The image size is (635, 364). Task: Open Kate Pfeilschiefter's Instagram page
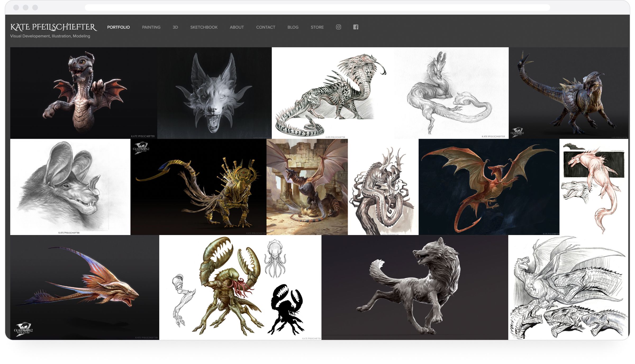(338, 27)
